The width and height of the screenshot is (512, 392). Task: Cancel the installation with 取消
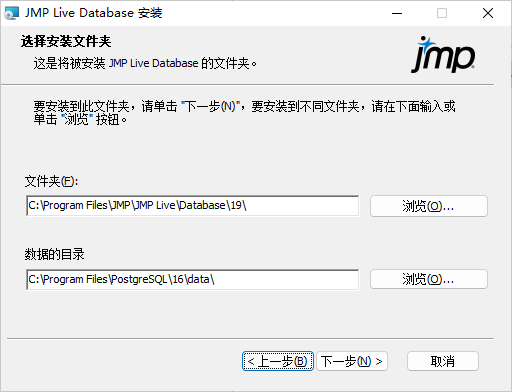[x=443, y=361]
